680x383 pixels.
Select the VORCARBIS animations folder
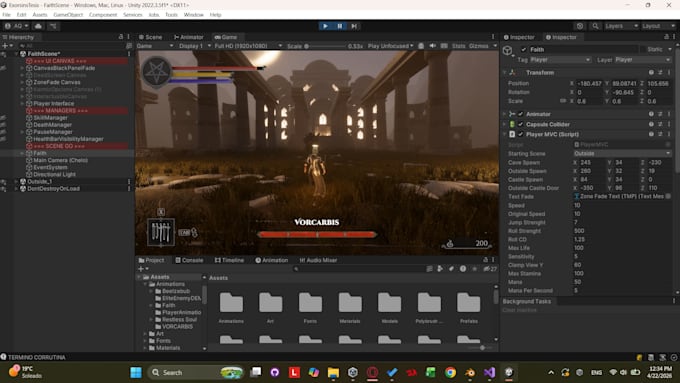pyautogui.click(x=177, y=326)
